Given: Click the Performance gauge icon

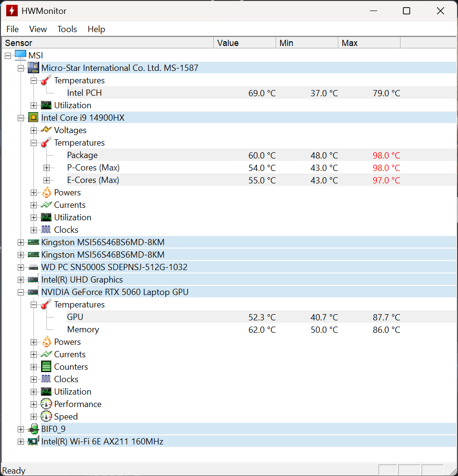Looking at the screenshot, I should point(46,404).
